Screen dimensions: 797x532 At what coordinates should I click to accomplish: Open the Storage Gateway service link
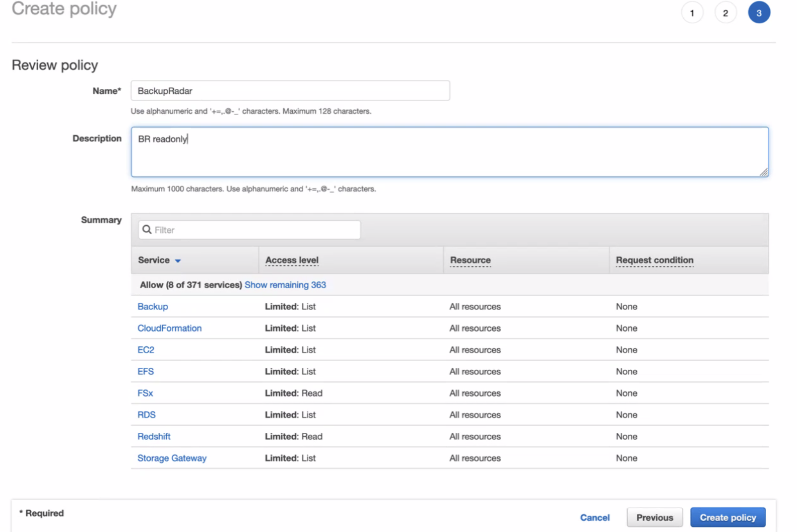172,458
